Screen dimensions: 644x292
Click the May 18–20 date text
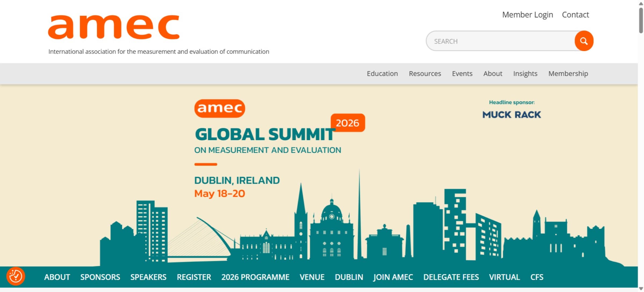pyautogui.click(x=220, y=194)
